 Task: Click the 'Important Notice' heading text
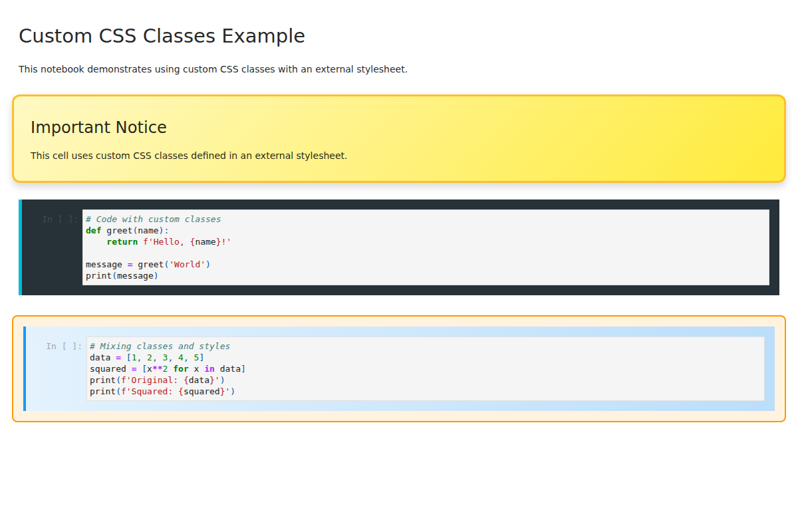(98, 127)
